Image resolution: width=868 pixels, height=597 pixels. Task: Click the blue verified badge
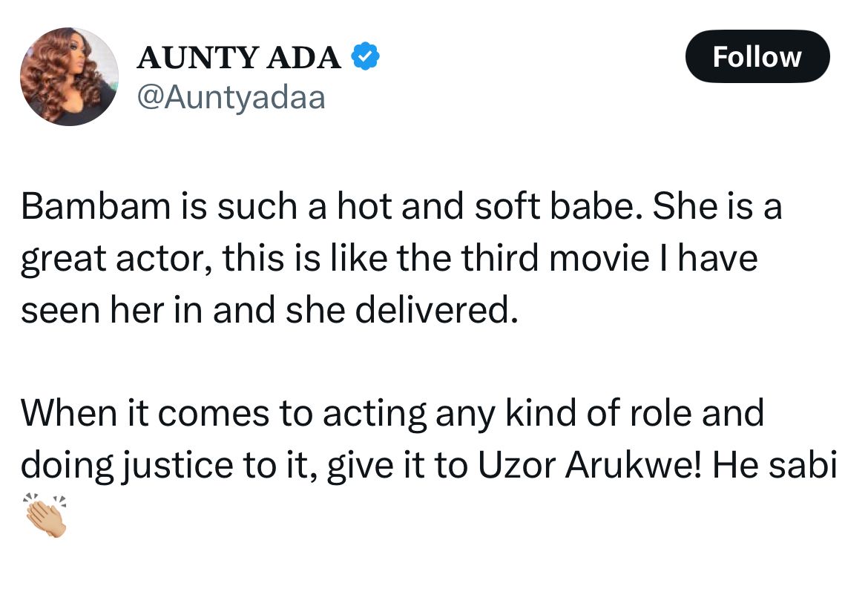click(365, 56)
